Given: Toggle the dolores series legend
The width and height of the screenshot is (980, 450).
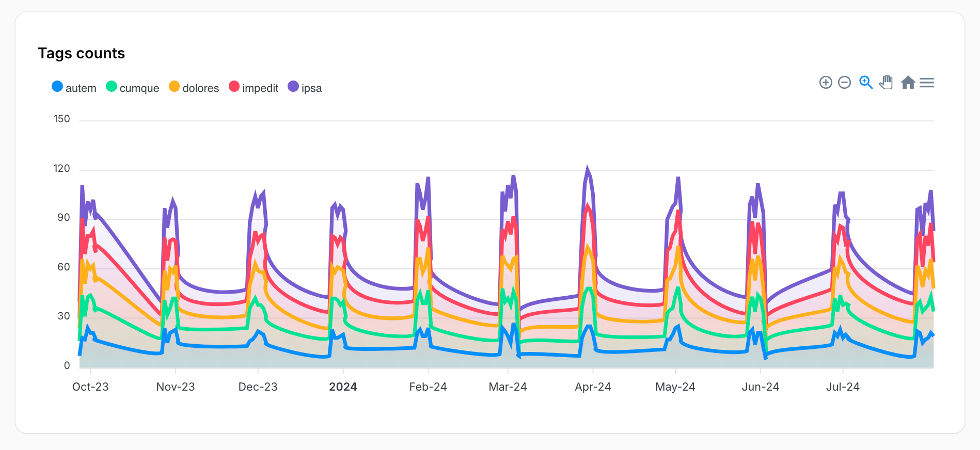Looking at the screenshot, I should point(194,88).
